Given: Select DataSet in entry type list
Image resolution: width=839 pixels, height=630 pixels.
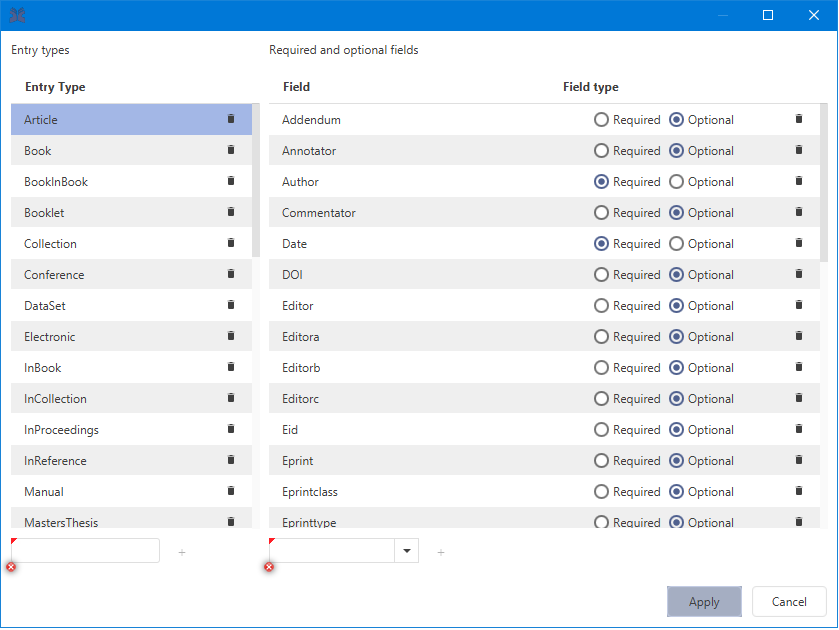Looking at the screenshot, I should pyautogui.click(x=45, y=306).
